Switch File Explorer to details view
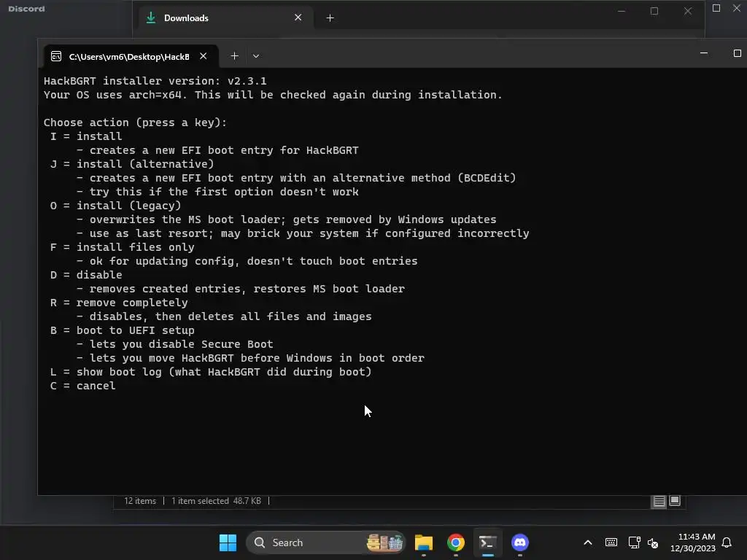The height and width of the screenshot is (560, 747). pos(659,501)
